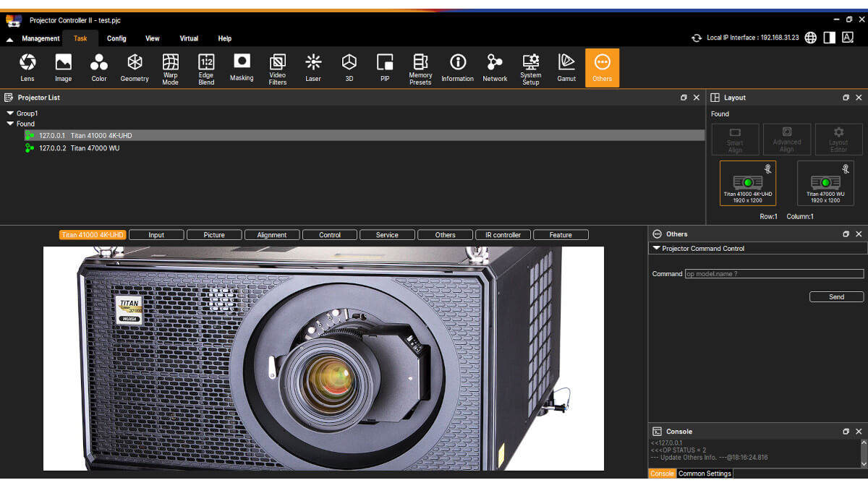Screen dimensions: 868x488
Task: Open the PIP task
Action: click(385, 68)
